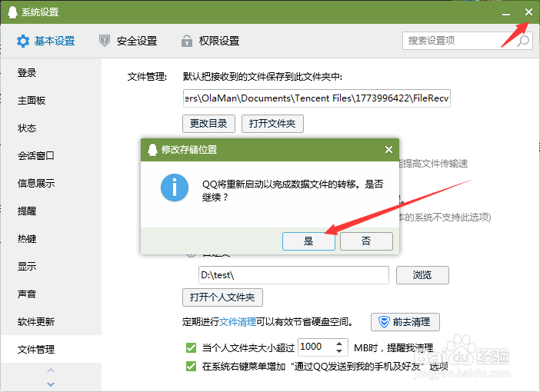Decline by clicking 否
Viewport: 540px width, 392px height.
[x=366, y=241]
